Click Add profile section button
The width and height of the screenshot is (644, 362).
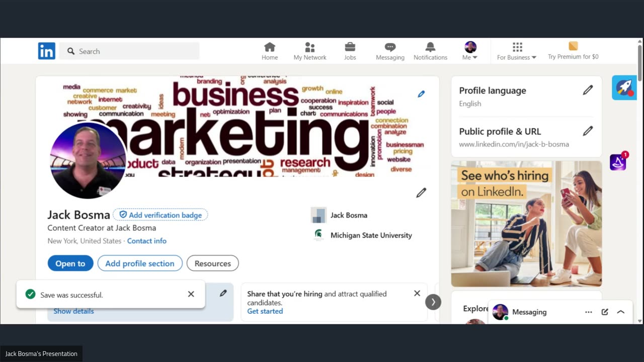(140, 263)
